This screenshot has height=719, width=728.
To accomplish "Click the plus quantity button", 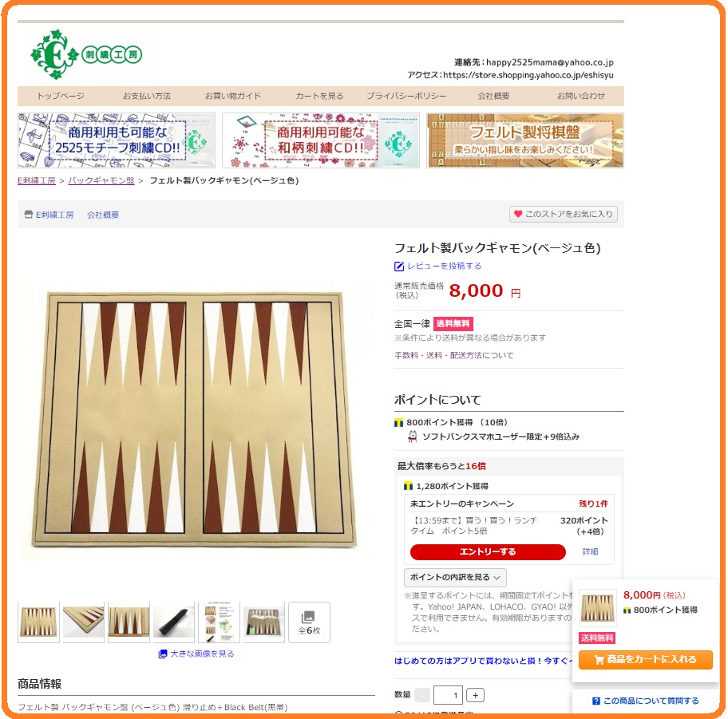I will [475, 695].
